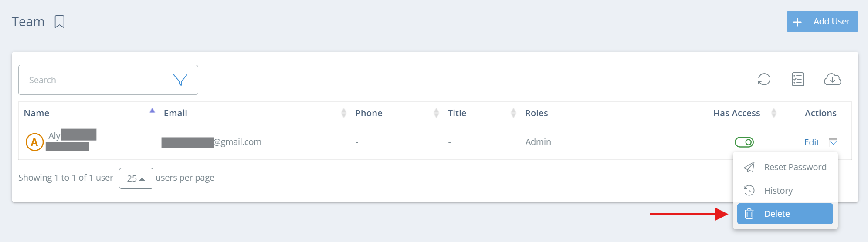The height and width of the screenshot is (242, 868).
Task: Click the cloud download export icon
Action: click(832, 79)
